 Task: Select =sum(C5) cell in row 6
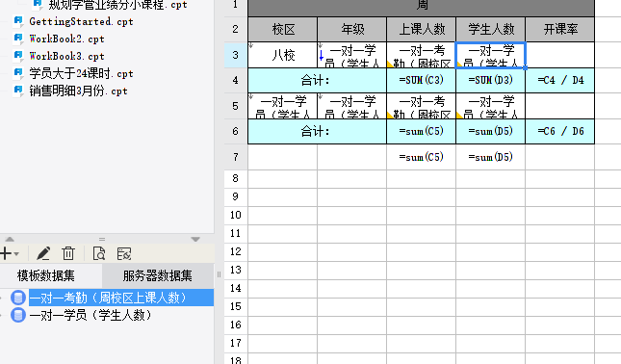pos(421,132)
